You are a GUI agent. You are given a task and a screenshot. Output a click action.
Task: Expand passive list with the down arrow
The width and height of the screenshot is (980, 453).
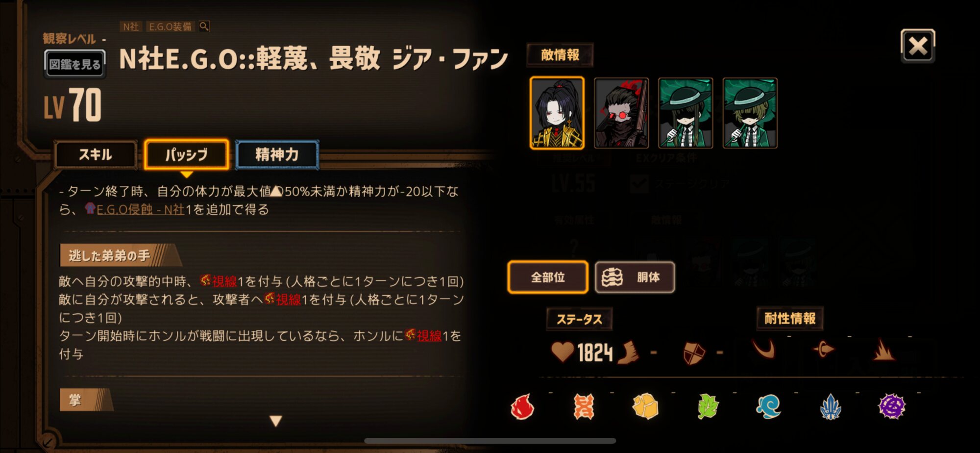click(276, 421)
